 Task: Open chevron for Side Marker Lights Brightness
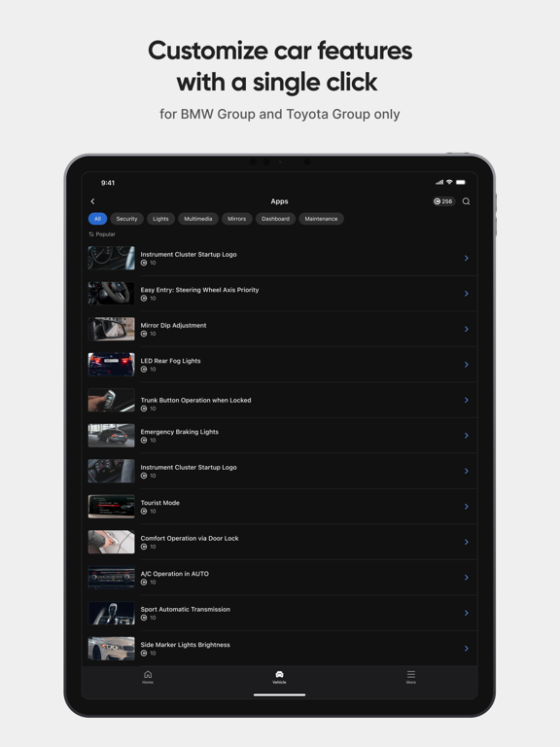coord(467,649)
